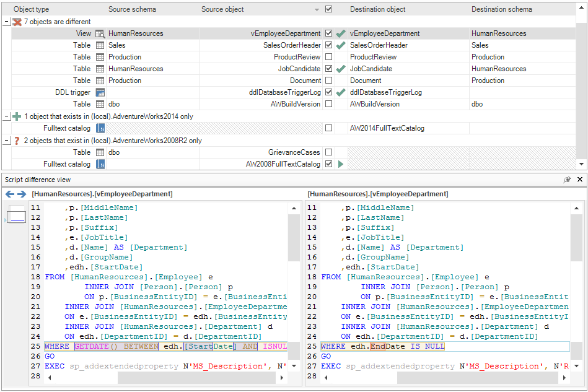Screen dimensions: 588x392
Task: Click the left script pane scroll-right arrow
Action: point(282,378)
